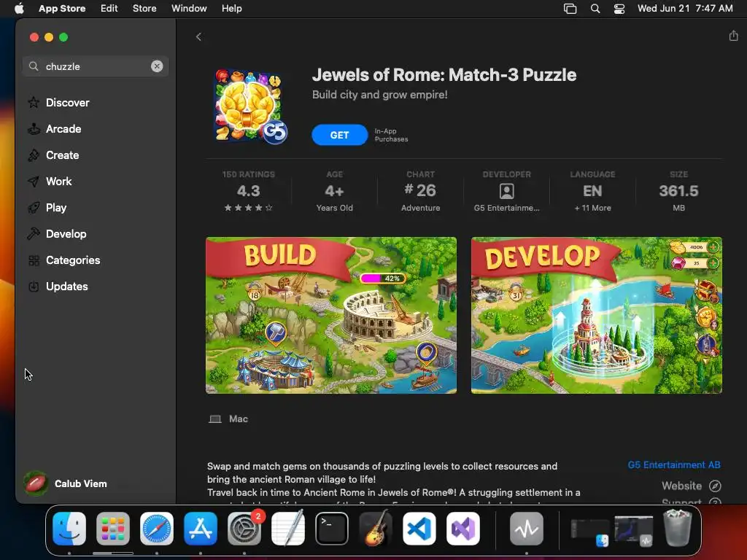Click the GET button
This screenshot has height=560, width=747.
point(340,135)
